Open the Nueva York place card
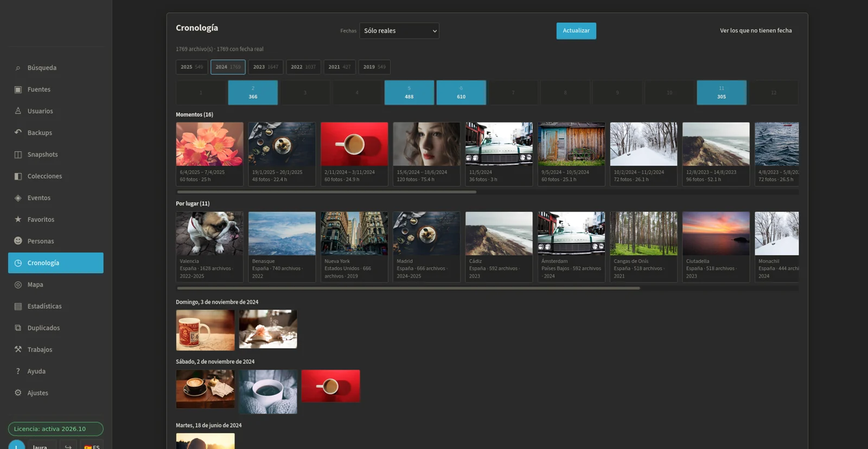The width and height of the screenshot is (868, 449). [354, 247]
